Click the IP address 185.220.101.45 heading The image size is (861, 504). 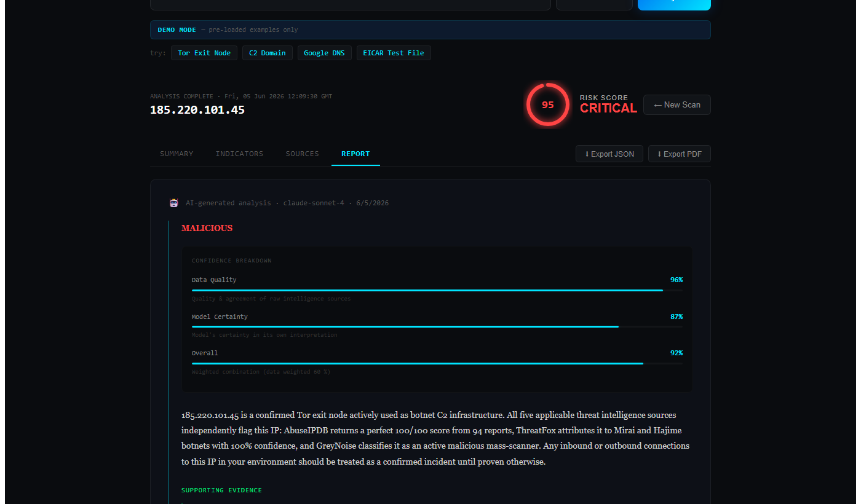(x=197, y=110)
